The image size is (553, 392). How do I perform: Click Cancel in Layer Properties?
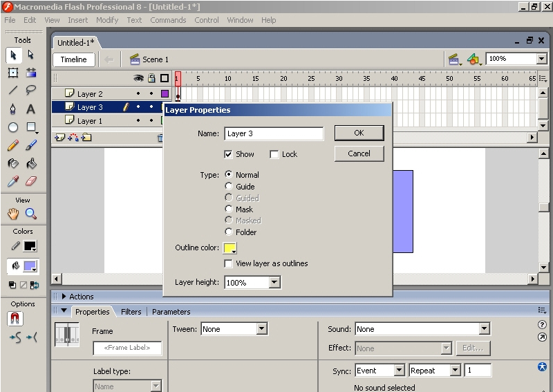tap(359, 153)
